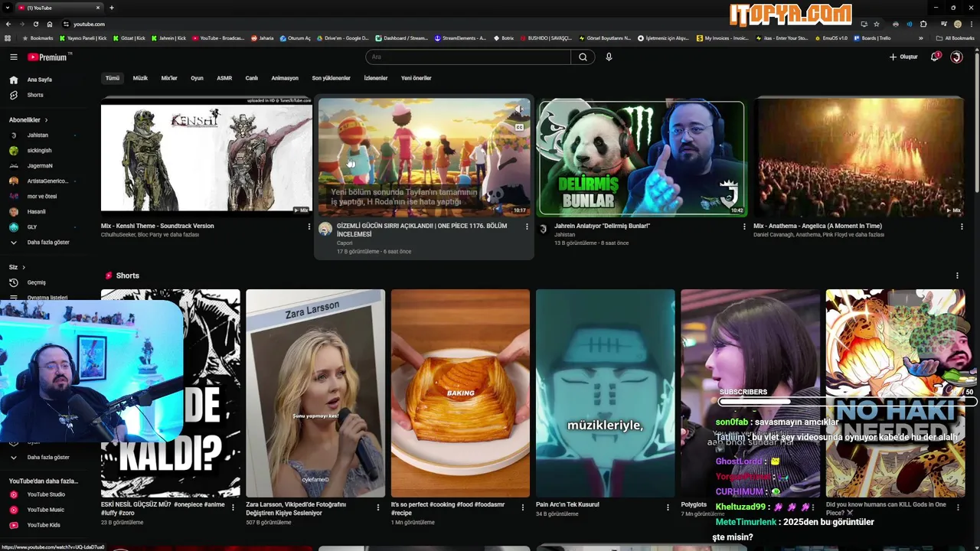Open Delirmiş Bunlar video thumbnail

tap(642, 157)
